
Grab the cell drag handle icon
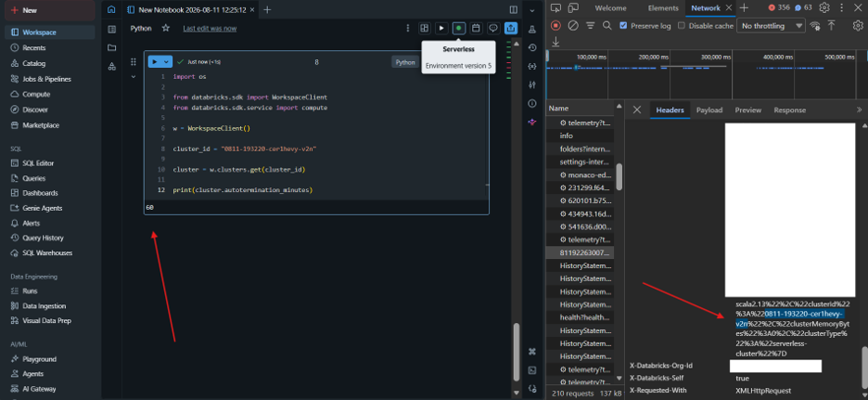(134, 62)
